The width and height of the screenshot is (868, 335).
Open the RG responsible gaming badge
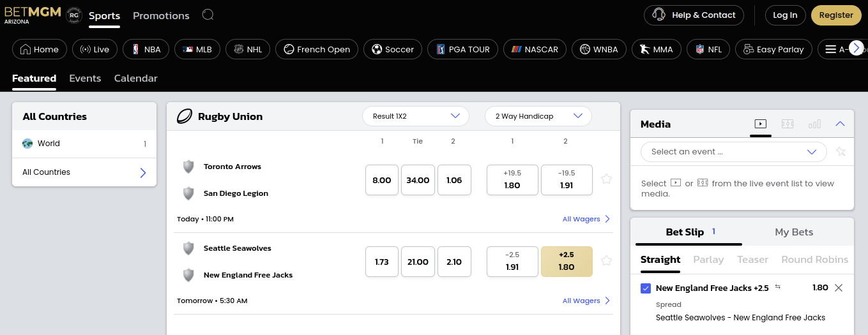pyautogui.click(x=74, y=15)
